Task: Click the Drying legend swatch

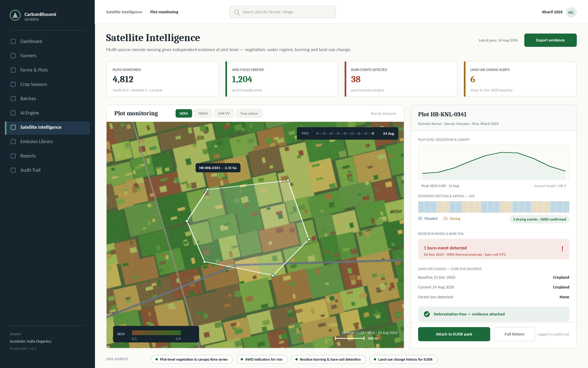Action: [445, 219]
